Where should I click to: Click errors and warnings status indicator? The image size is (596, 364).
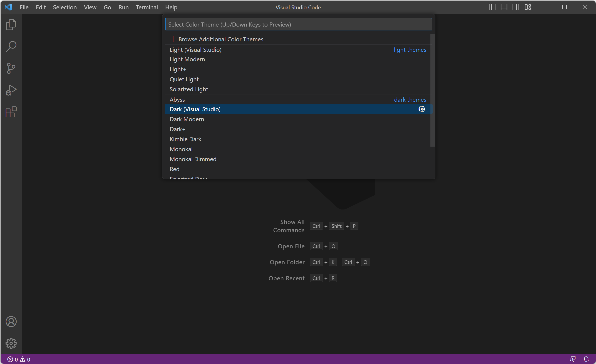coord(19,359)
